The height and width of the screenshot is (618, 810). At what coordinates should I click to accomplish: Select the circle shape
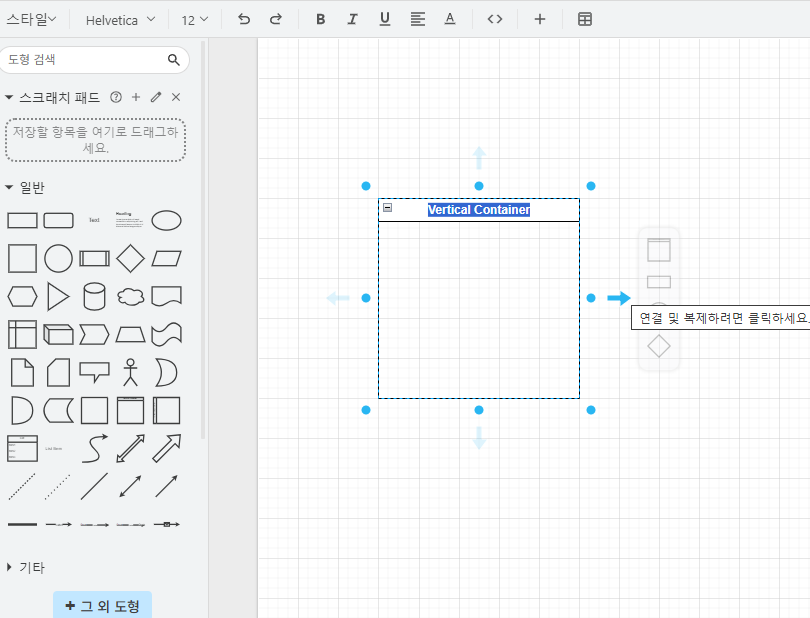point(58,258)
